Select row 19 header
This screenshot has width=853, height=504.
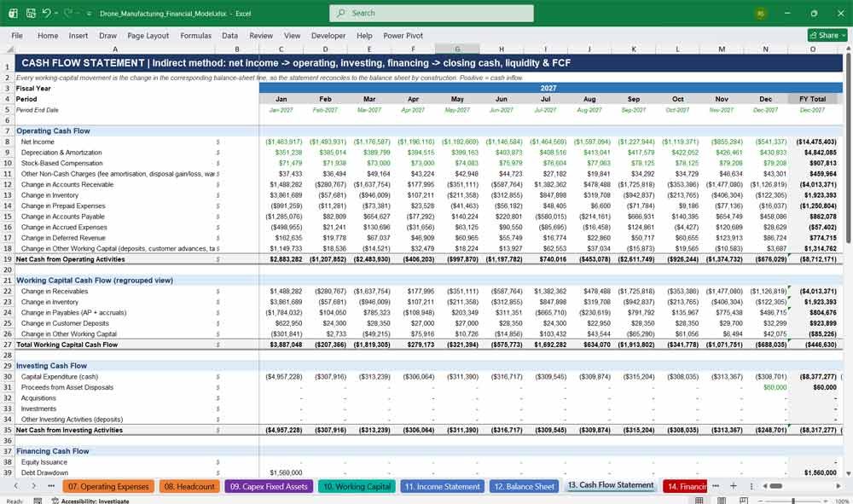[8, 259]
